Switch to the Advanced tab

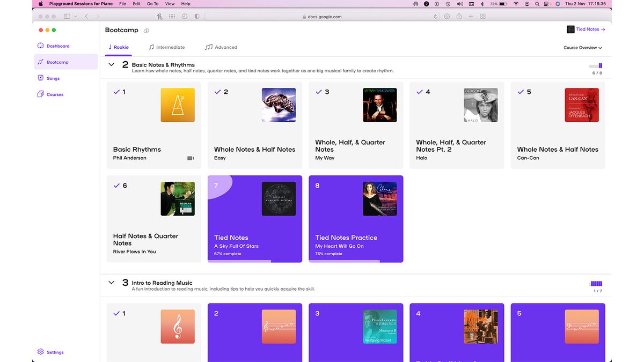[x=221, y=47]
